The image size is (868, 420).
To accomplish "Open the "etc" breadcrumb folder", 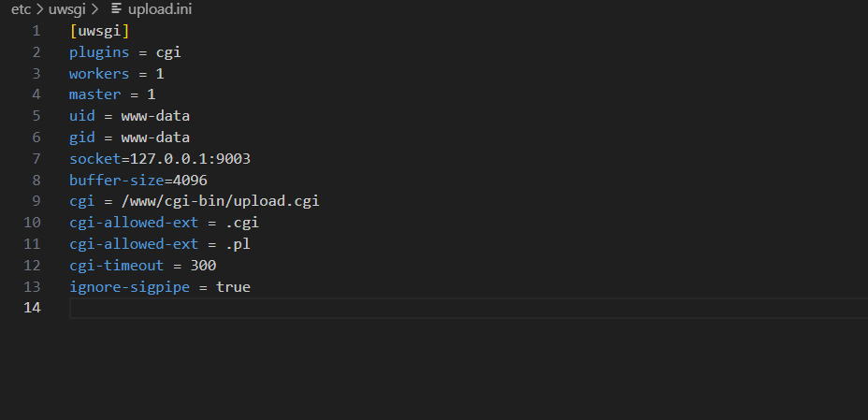I will click(22, 9).
